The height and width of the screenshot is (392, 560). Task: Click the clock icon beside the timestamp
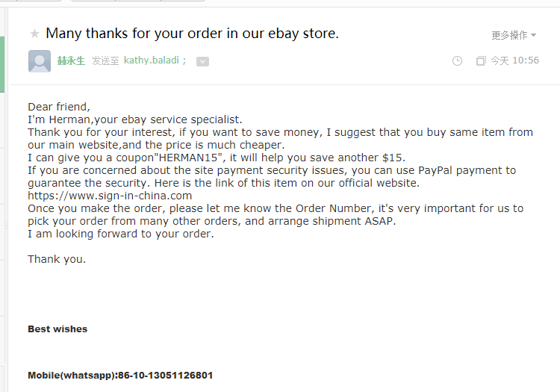(457, 61)
